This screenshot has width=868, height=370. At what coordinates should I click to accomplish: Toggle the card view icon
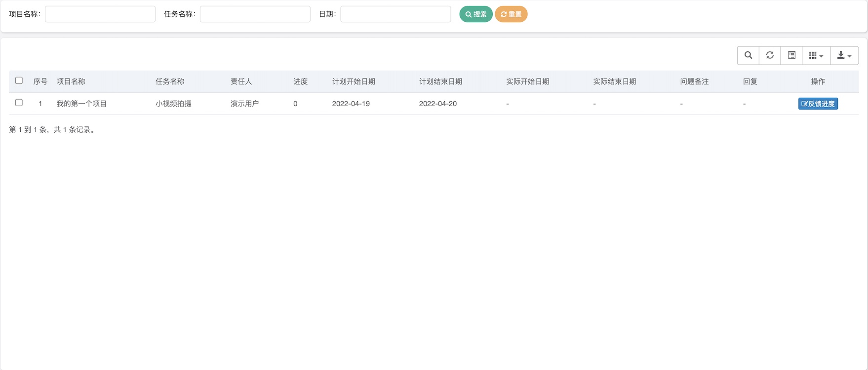(791, 55)
